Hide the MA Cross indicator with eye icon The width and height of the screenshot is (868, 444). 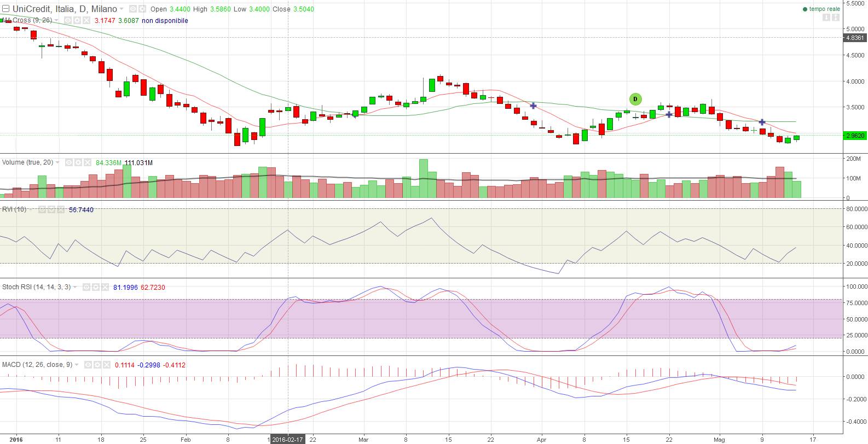coord(68,20)
